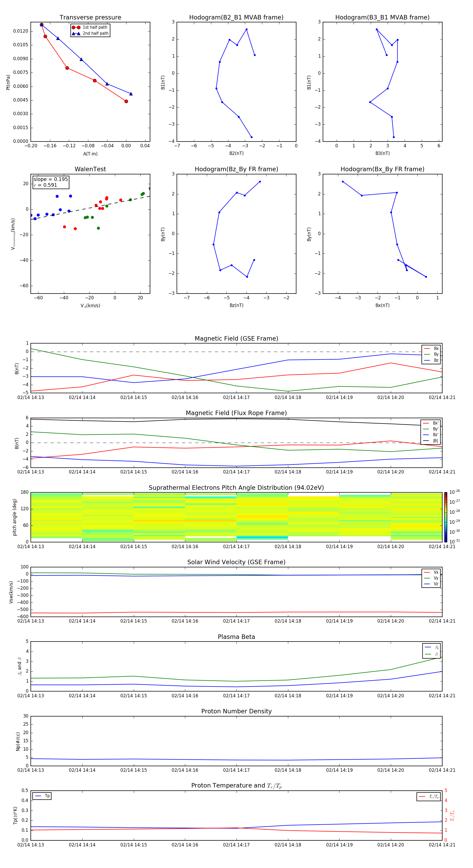Click 'Bz' in the GSE magnetic field legend

431,360
